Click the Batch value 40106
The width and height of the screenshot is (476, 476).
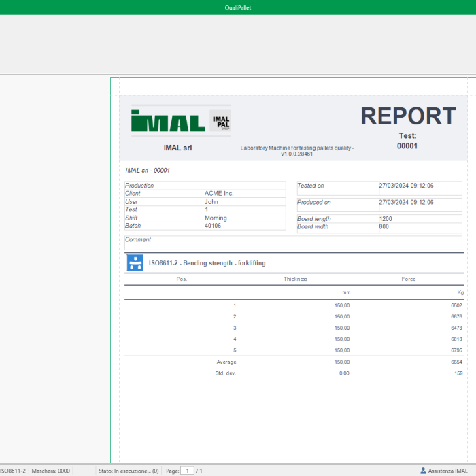pyautogui.click(x=213, y=226)
